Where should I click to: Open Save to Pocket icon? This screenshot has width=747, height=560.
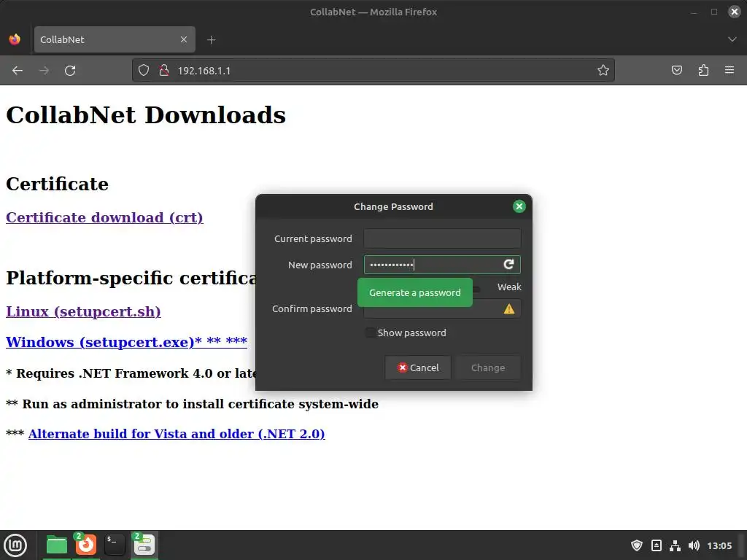click(676, 71)
